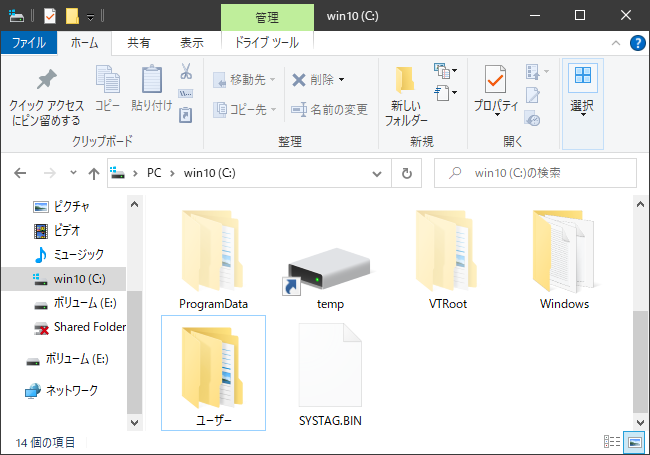Collapse the ribbon with the chevron
This screenshot has height=455, width=650.
pyautogui.click(x=616, y=43)
